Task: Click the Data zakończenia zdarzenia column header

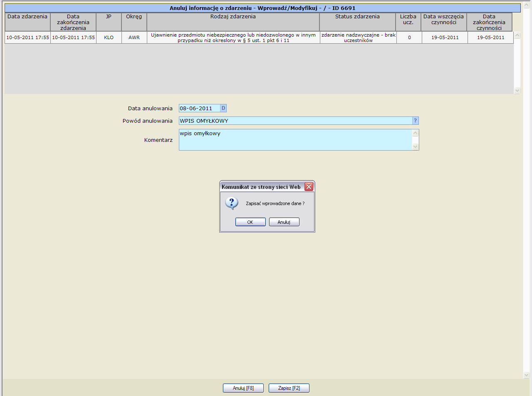Action: click(x=73, y=22)
